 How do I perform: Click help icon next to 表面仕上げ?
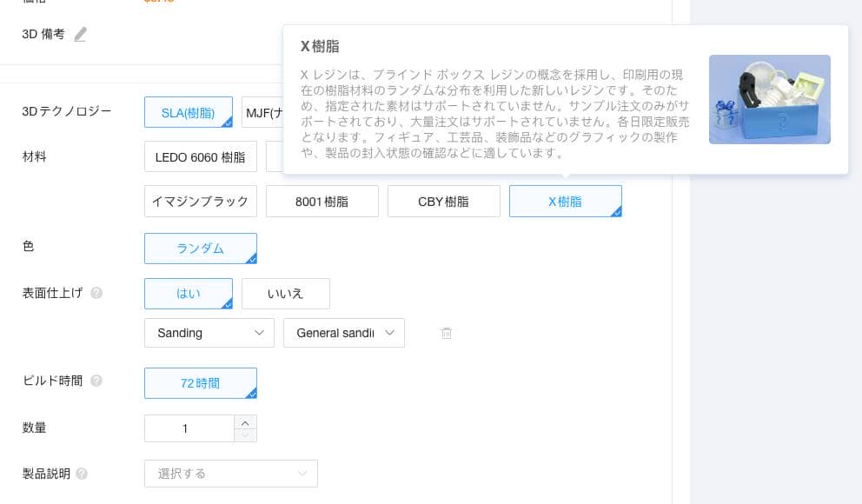[96, 293]
